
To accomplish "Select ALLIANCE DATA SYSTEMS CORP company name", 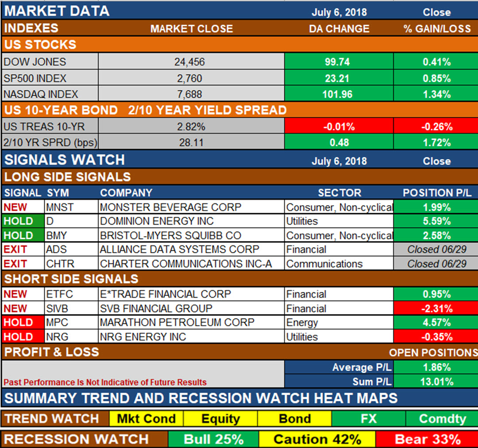I will [180, 249].
